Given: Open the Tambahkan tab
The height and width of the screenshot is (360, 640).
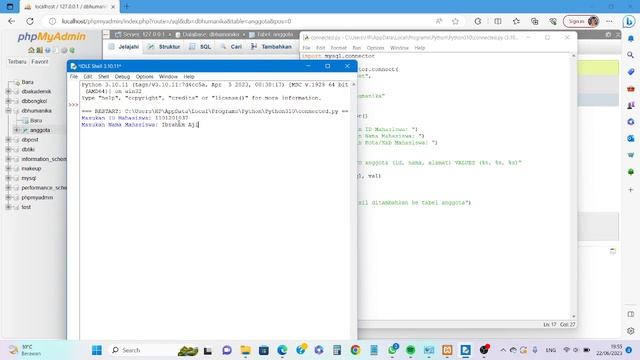Looking at the screenshot, I should pyautogui.click(x=271, y=47).
